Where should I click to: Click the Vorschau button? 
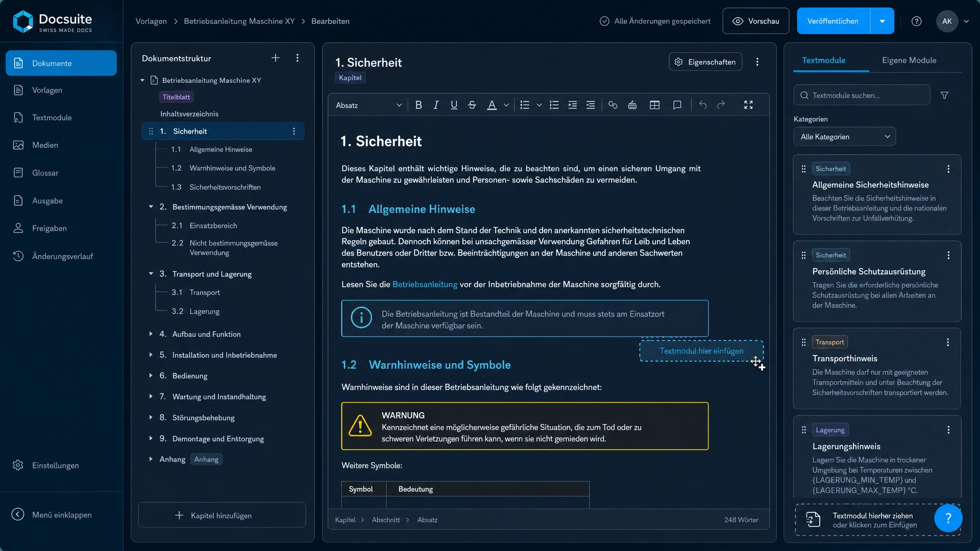[x=755, y=21]
